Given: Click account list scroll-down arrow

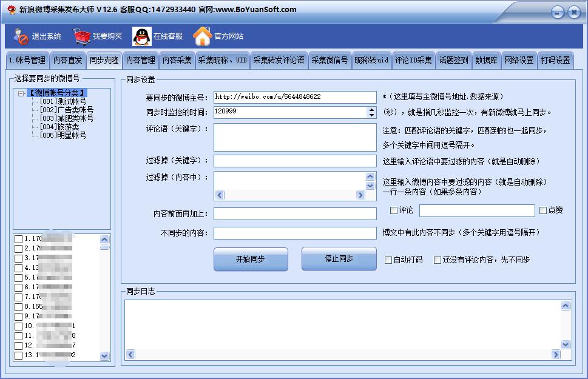Looking at the screenshot, I should [x=104, y=356].
